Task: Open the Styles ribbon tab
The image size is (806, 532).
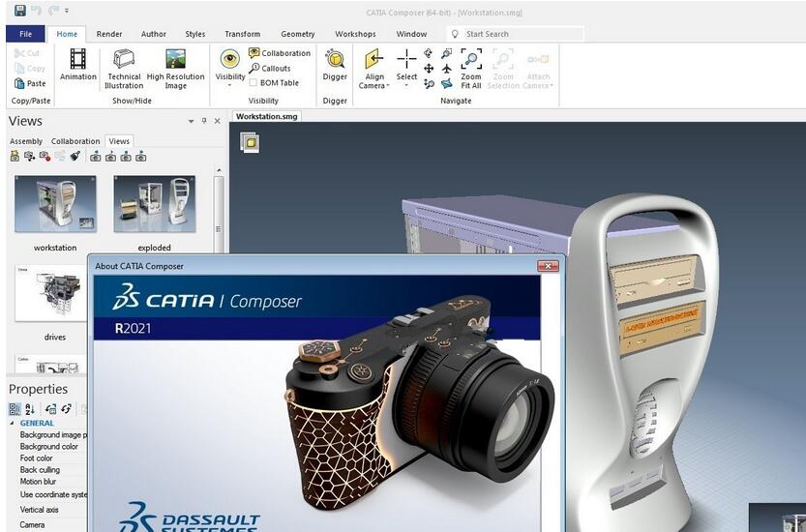Action: [194, 34]
